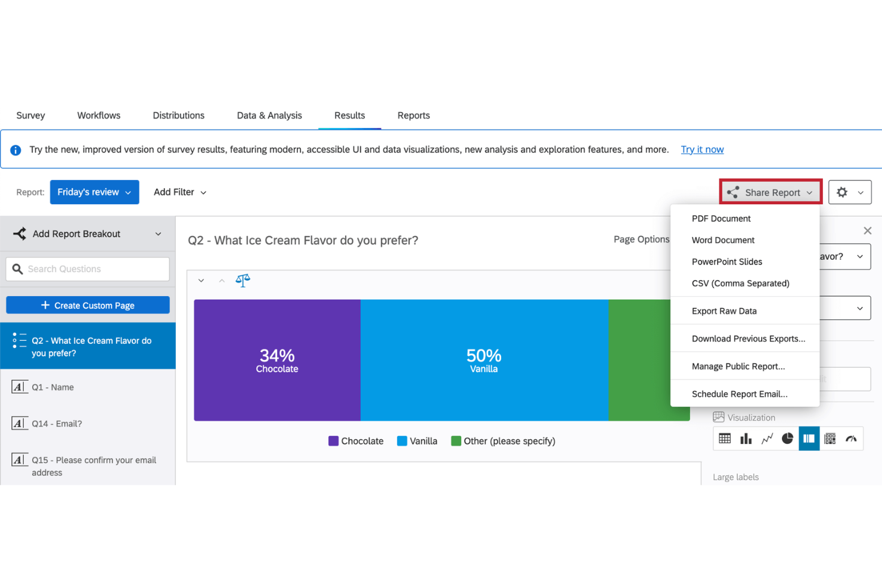Open Manage Public Report...
The width and height of the screenshot is (882, 588).
pyautogui.click(x=745, y=366)
